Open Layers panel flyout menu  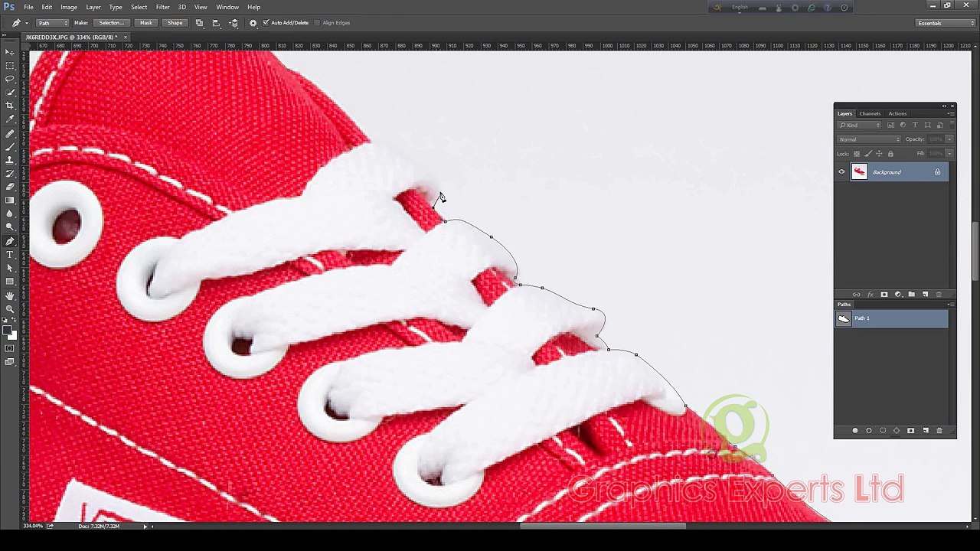pyautogui.click(x=951, y=113)
